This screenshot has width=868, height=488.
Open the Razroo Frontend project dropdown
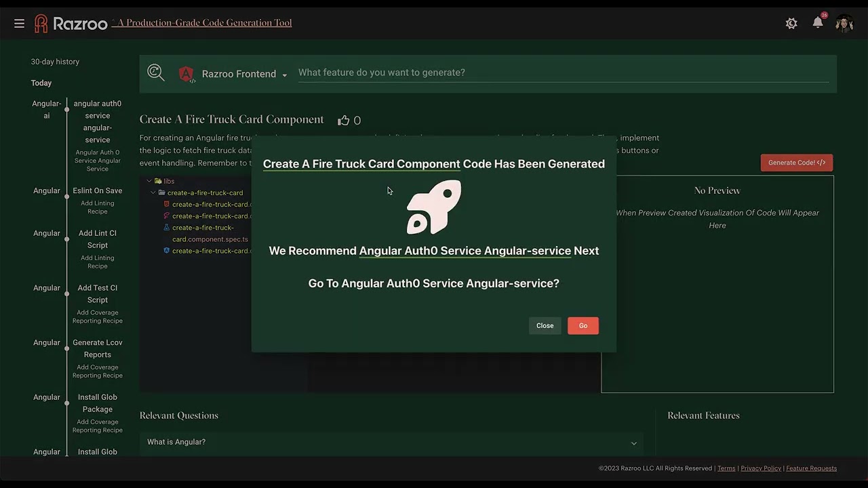[244, 74]
